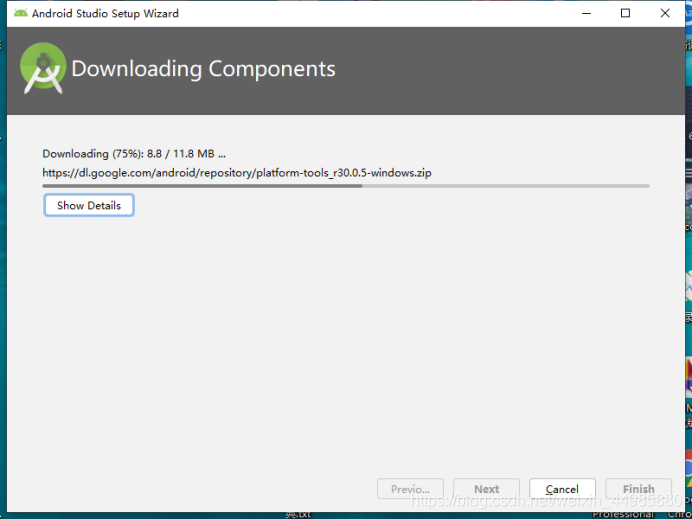Click the small Android icon in title bar
692x519 pixels.
click(x=20, y=13)
